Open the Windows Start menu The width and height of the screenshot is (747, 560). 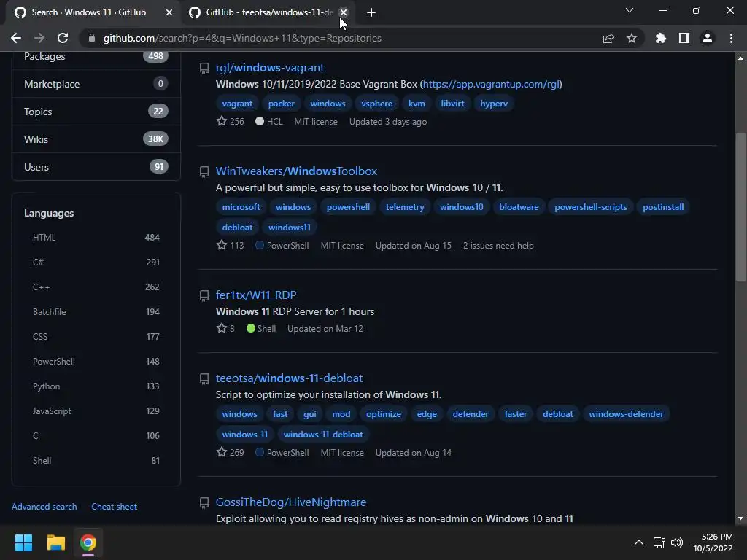[23, 542]
